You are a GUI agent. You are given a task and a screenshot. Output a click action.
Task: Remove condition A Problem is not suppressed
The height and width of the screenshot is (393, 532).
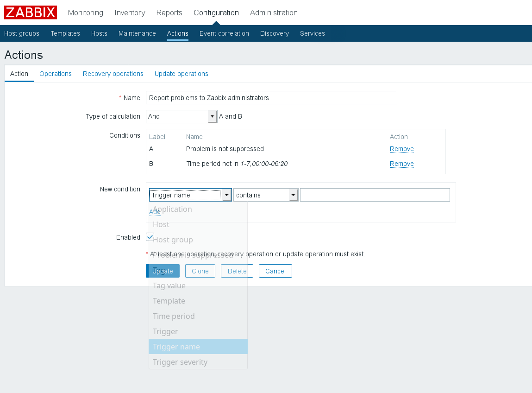pyautogui.click(x=402, y=149)
